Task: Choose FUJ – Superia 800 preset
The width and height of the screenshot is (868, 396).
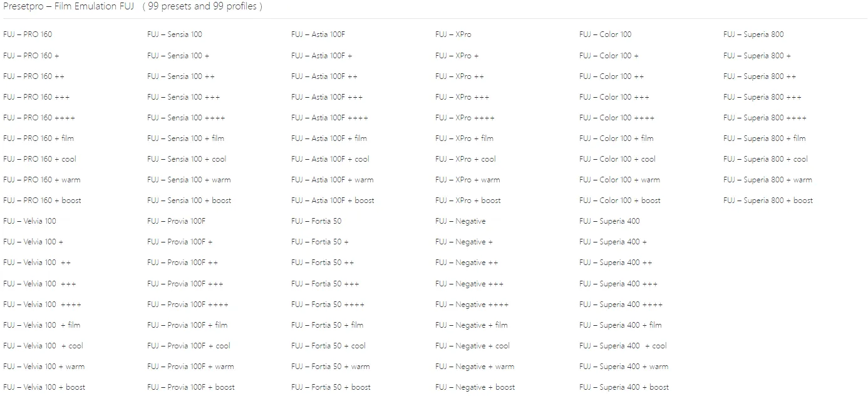Action: click(753, 34)
